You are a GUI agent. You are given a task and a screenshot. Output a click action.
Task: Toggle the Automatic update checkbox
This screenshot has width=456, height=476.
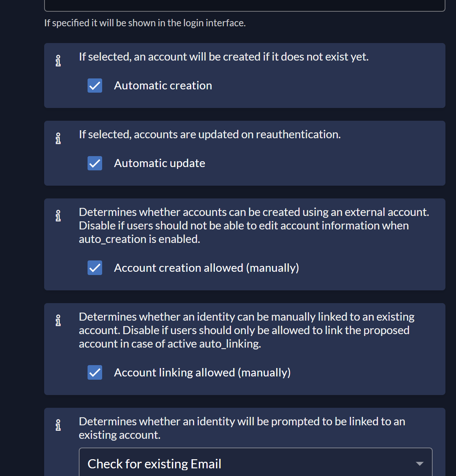[95, 163]
